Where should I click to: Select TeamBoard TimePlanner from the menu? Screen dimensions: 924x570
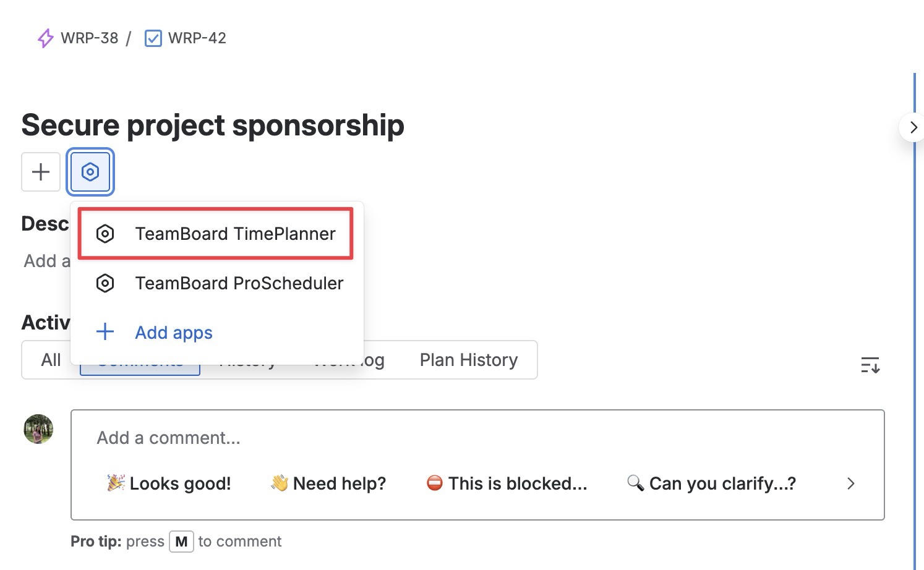[235, 234]
